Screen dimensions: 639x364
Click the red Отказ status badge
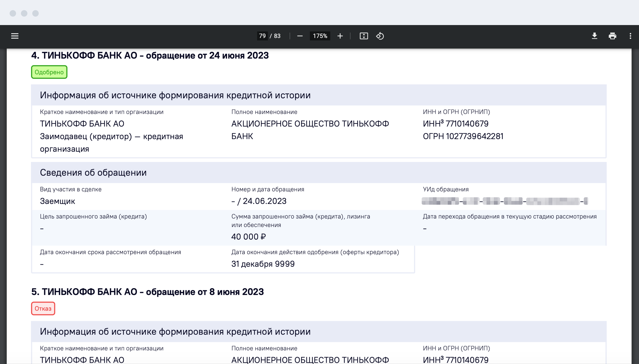(x=43, y=308)
